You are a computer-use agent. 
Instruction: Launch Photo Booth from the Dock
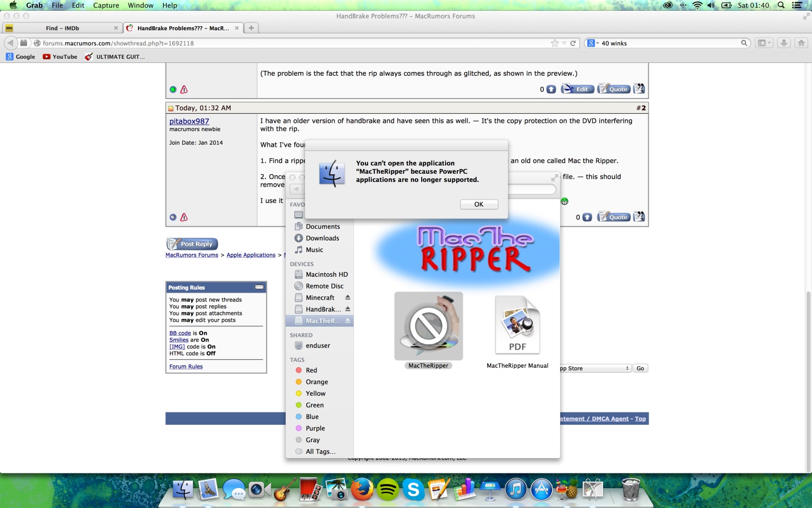coord(311,490)
